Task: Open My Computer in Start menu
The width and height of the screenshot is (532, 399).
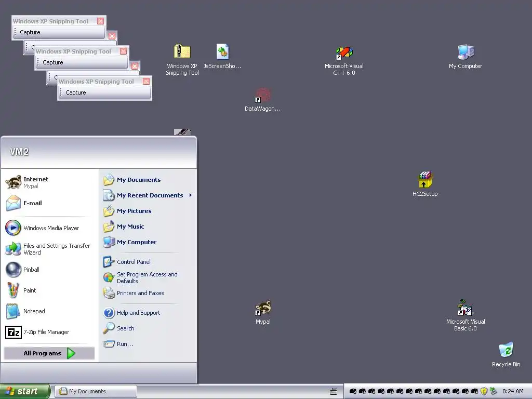Action: 148,242
